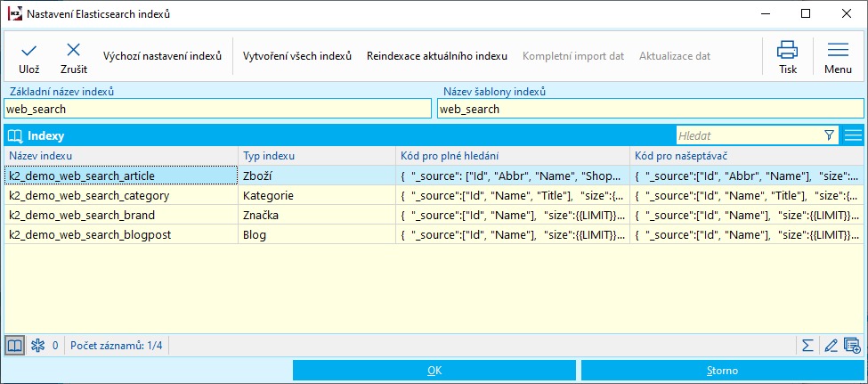Click Výchozí nastavení indexů toolbar command
Screen dimensions: 868x384
162,56
